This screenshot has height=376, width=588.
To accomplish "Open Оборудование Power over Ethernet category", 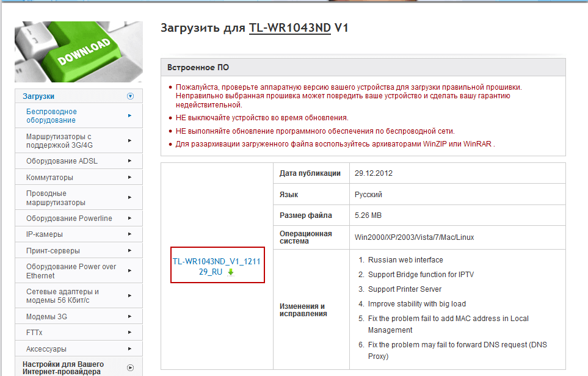I will [71, 271].
